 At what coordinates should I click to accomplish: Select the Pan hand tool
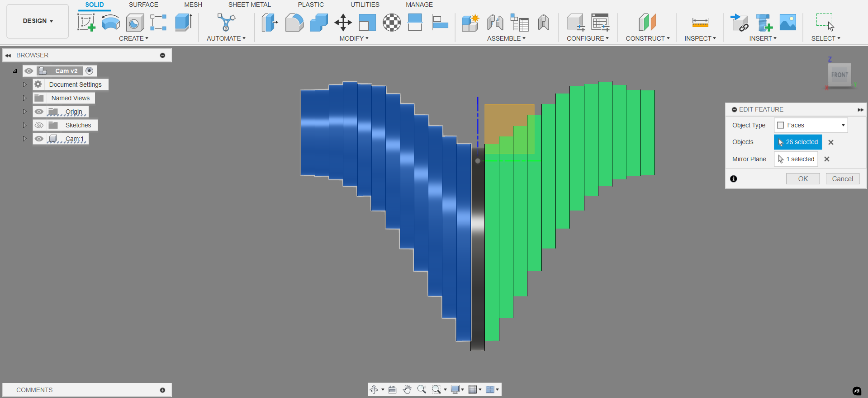point(407,389)
